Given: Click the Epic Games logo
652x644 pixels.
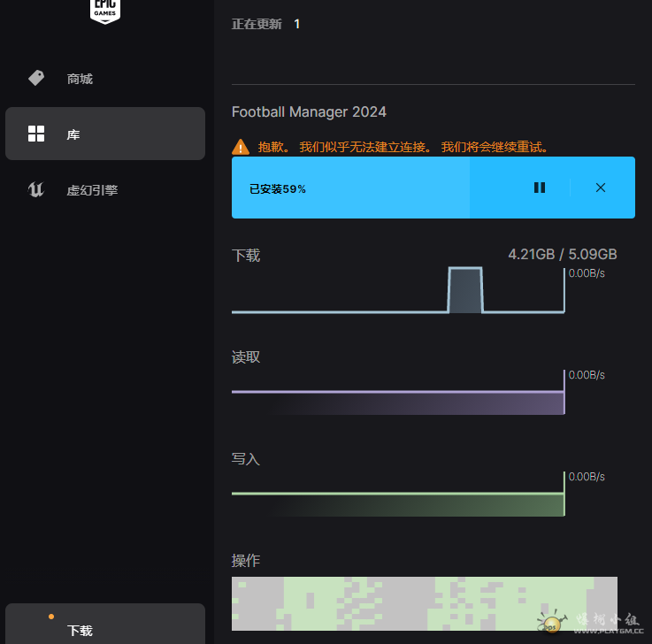Looking at the screenshot, I should tap(105, 11).
